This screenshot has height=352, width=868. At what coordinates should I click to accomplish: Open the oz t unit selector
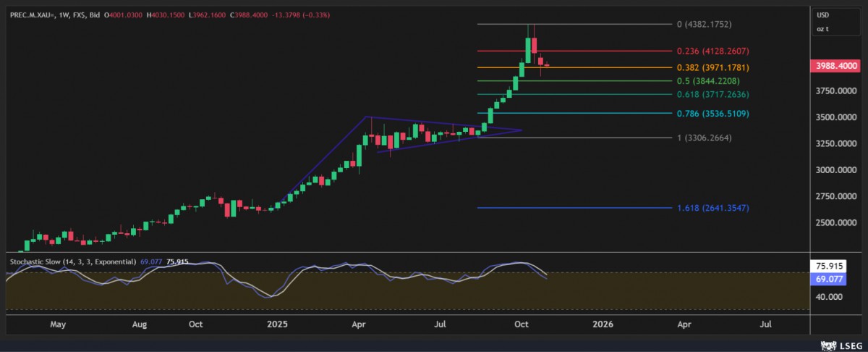click(822, 29)
